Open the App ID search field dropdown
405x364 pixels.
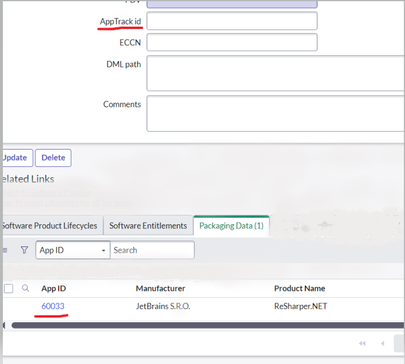73,250
